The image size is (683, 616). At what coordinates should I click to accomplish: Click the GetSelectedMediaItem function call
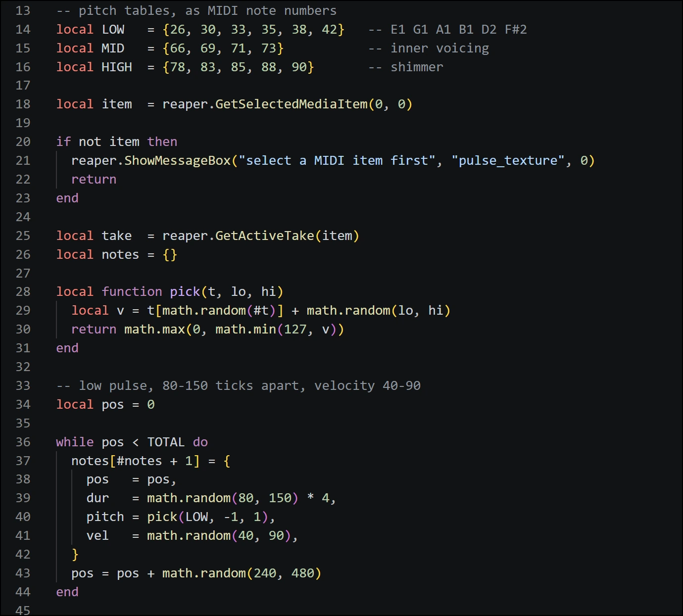292,104
